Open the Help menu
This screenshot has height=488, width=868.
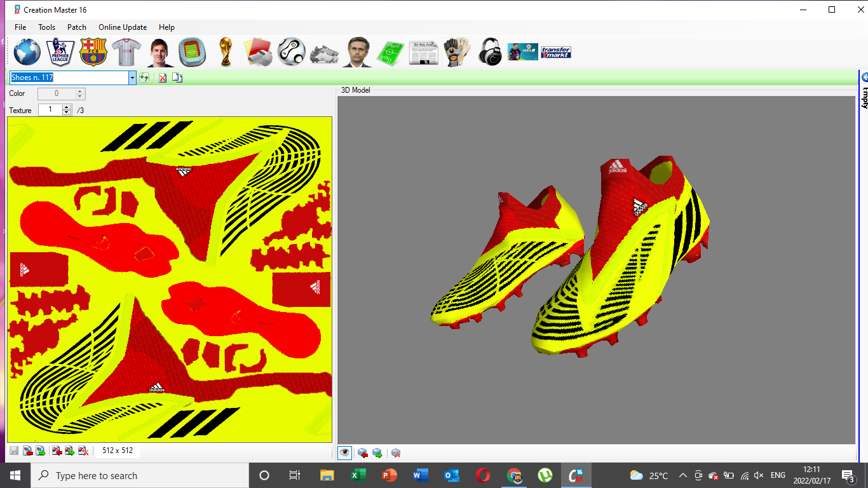pyautogui.click(x=166, y=27)
